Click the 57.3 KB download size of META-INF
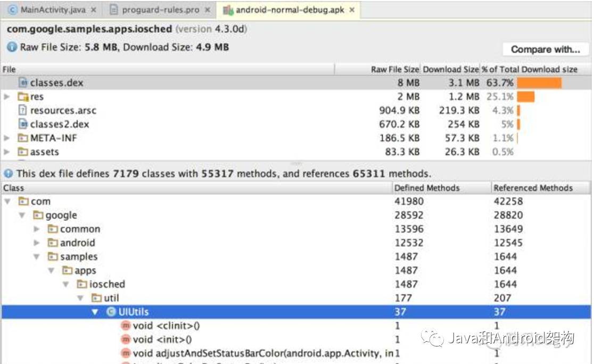This screenshot has height=364, width=594. pyautogui.click(x=462, y=138)
